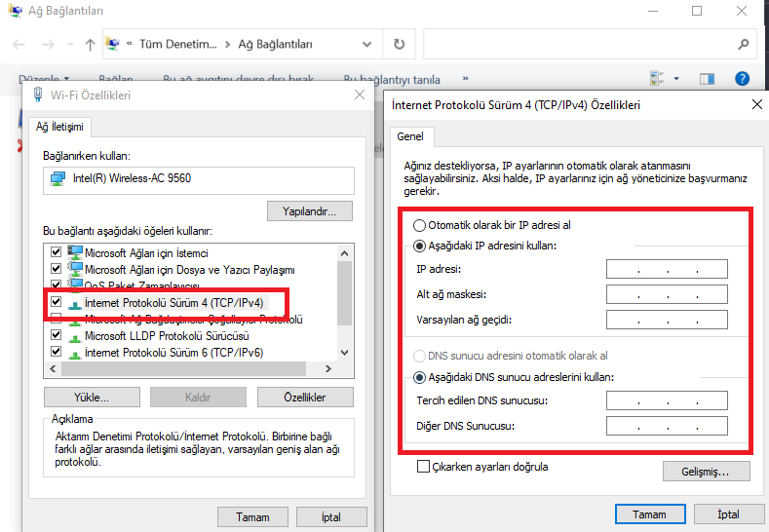Cancel the Wi-Fi Özellikleri dialog with İptal
Image resolution: width=769 pixels, height=532 pixels.
pos(331,516)
